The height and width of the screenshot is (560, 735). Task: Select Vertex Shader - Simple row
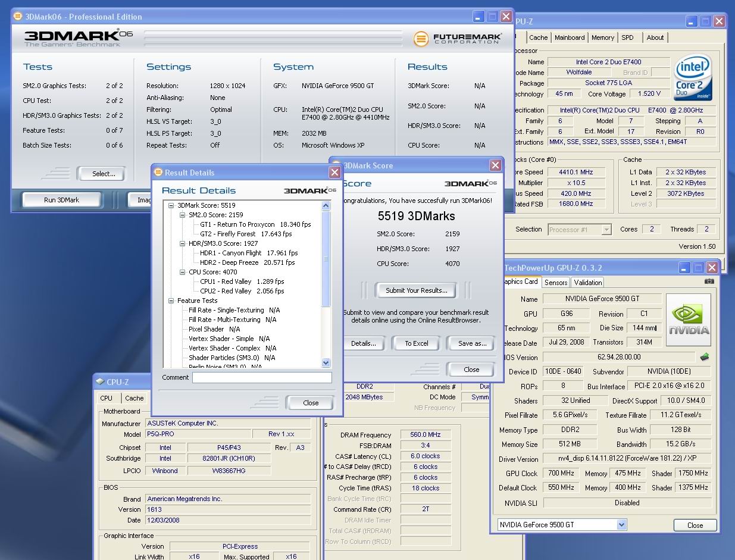(229, 339)
